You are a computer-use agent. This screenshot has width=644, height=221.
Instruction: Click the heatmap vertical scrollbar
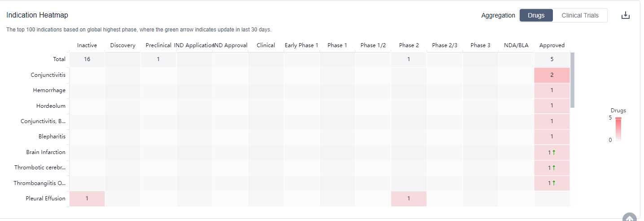[x=572, y=80]
